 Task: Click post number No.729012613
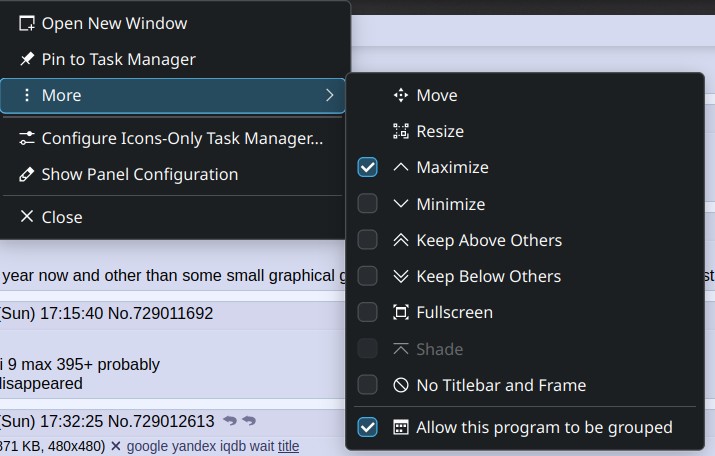tap(161, 421)
